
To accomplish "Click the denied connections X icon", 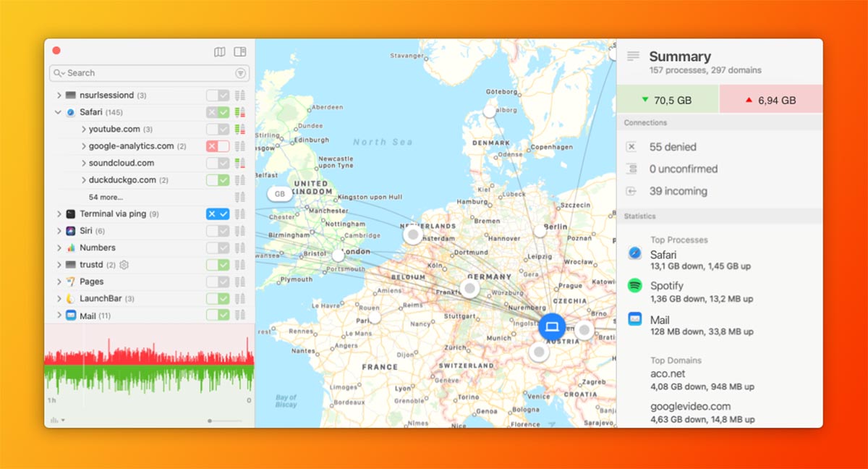I will [631, 147].
